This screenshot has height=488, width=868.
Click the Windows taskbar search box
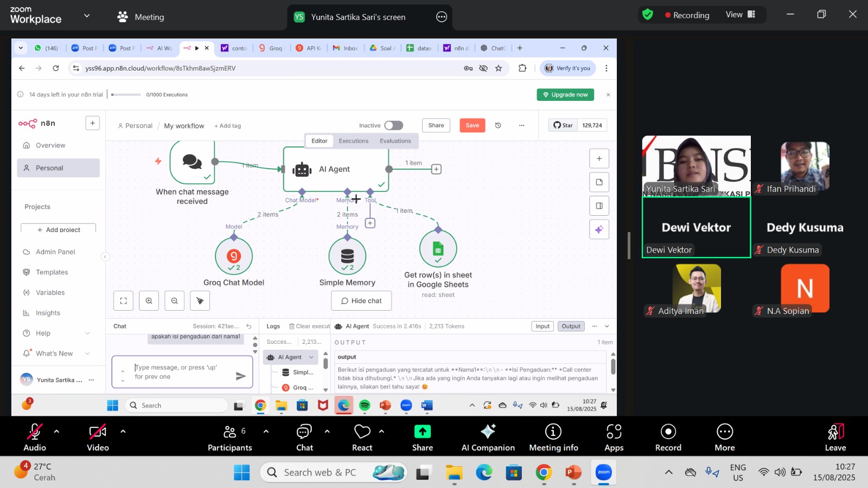(333, 472)
